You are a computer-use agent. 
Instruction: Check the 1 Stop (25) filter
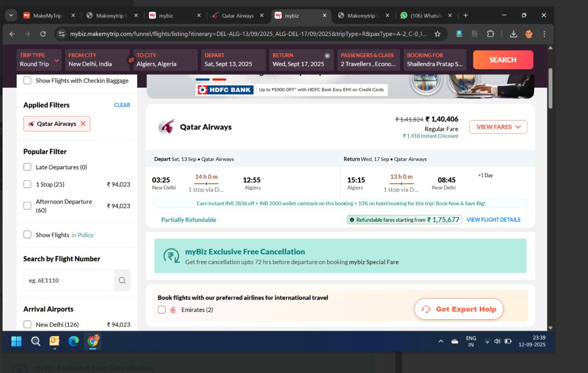[28, 184]
